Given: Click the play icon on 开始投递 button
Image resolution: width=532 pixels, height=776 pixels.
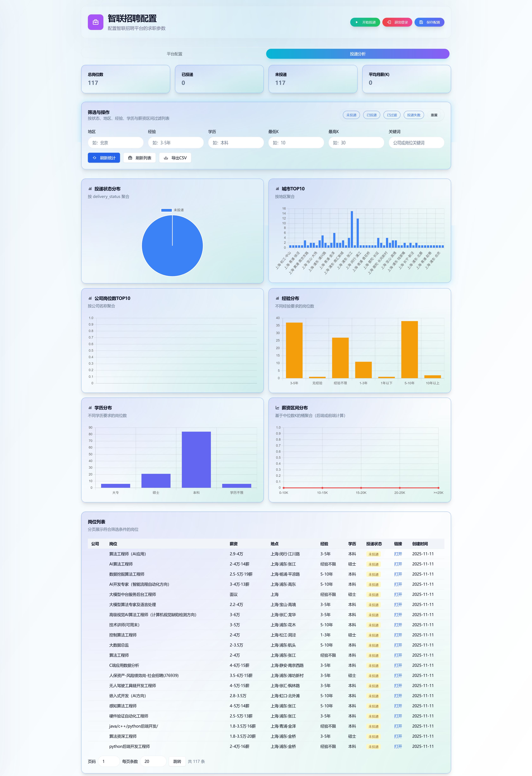Looking at the screenshot, I should (357, 22).
